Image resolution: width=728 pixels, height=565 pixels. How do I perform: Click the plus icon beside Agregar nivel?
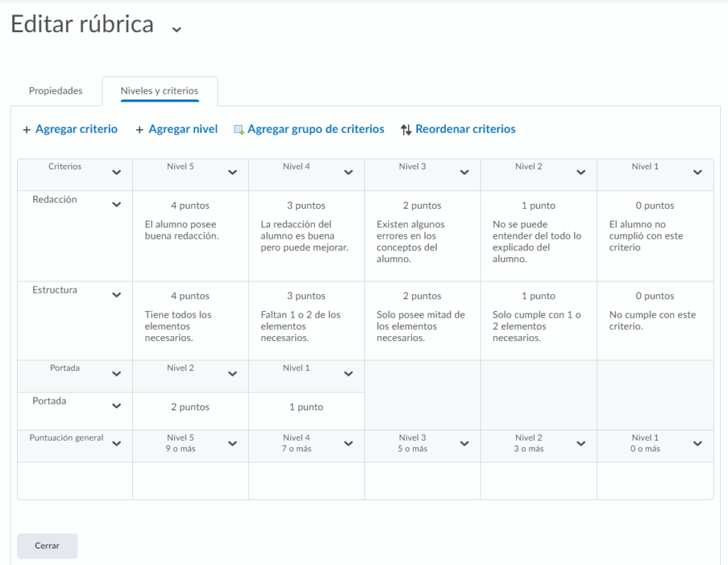(140, 130)
